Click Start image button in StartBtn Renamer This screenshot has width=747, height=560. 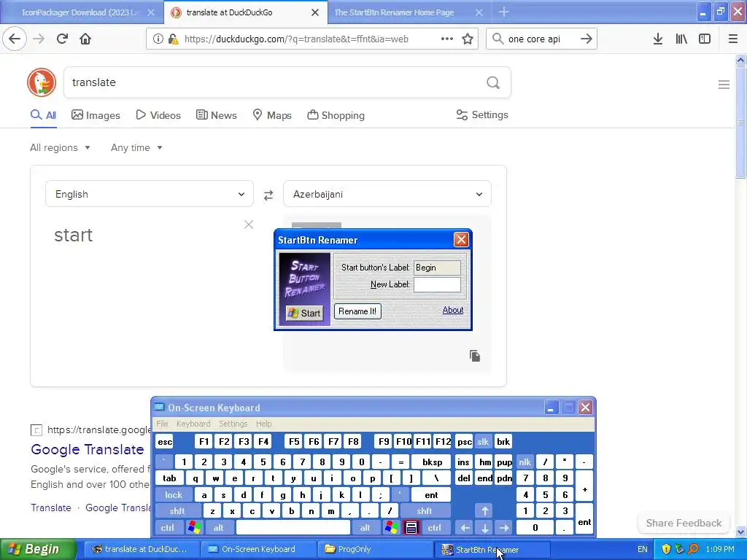[x=304, y=313]
